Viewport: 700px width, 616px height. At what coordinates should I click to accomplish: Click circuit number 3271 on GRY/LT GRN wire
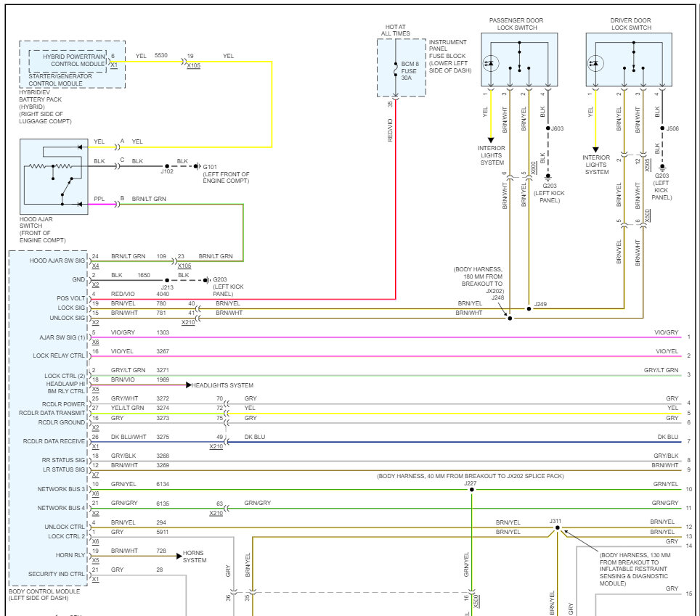click(x=163, y=370)
